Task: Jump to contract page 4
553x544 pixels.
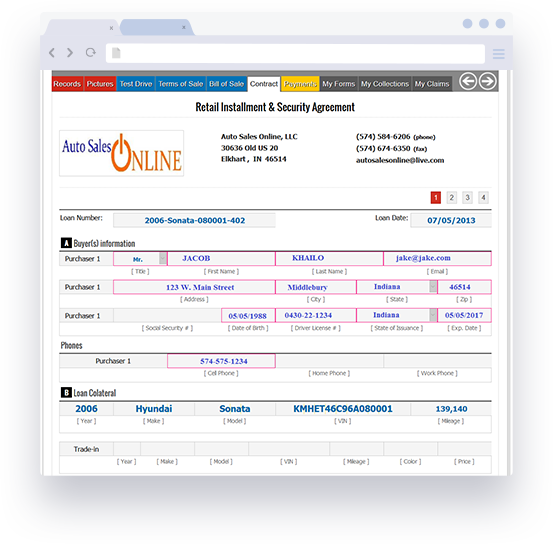Action: coord(483,198)
